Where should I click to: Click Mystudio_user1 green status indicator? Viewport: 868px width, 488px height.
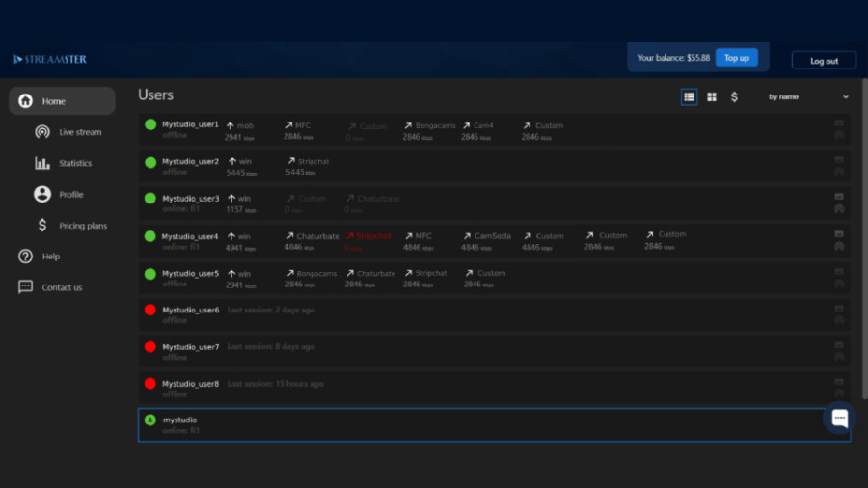[150, 124]
